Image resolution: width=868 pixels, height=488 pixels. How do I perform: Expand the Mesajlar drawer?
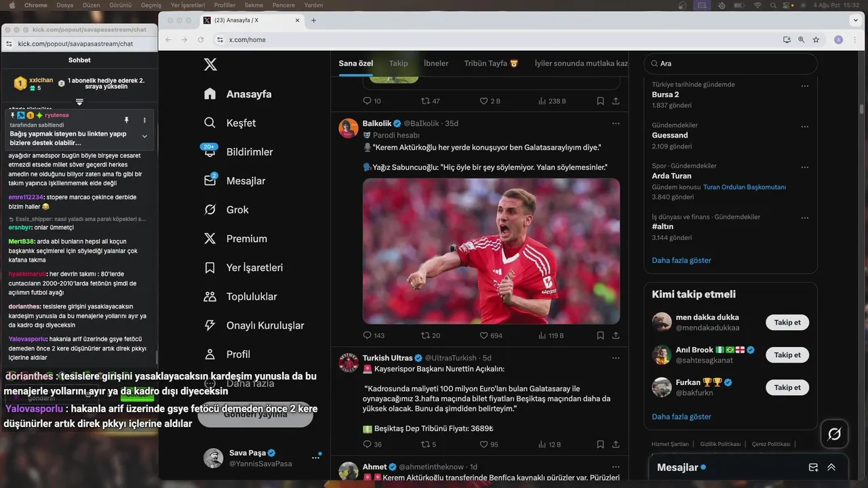coord(831,467)
